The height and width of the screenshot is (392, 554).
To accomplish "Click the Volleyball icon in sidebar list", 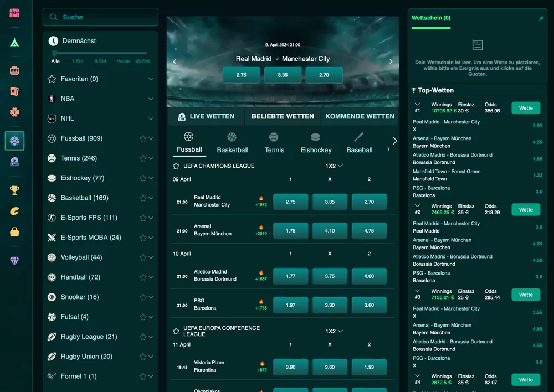I will coord(52,257).
